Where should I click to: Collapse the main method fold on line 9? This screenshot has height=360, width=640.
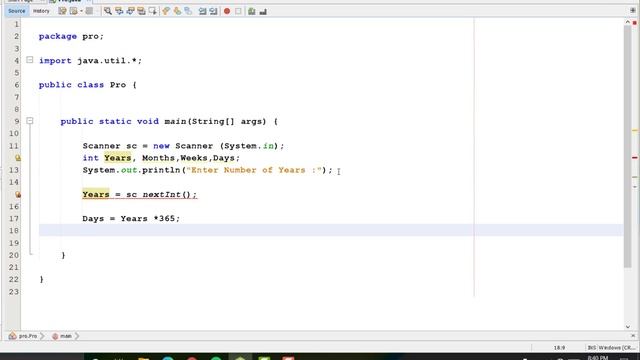click(29, 121)
